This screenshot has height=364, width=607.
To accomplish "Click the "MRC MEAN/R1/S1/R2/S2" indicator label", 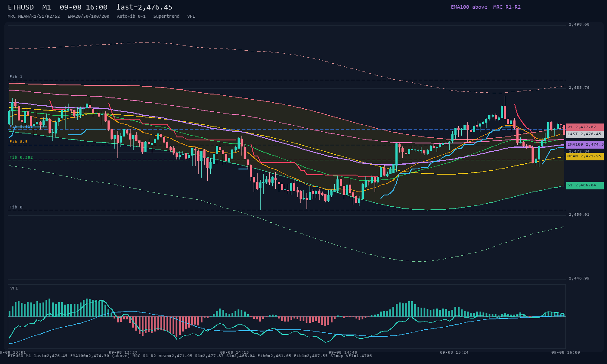I will coord(34,16).
